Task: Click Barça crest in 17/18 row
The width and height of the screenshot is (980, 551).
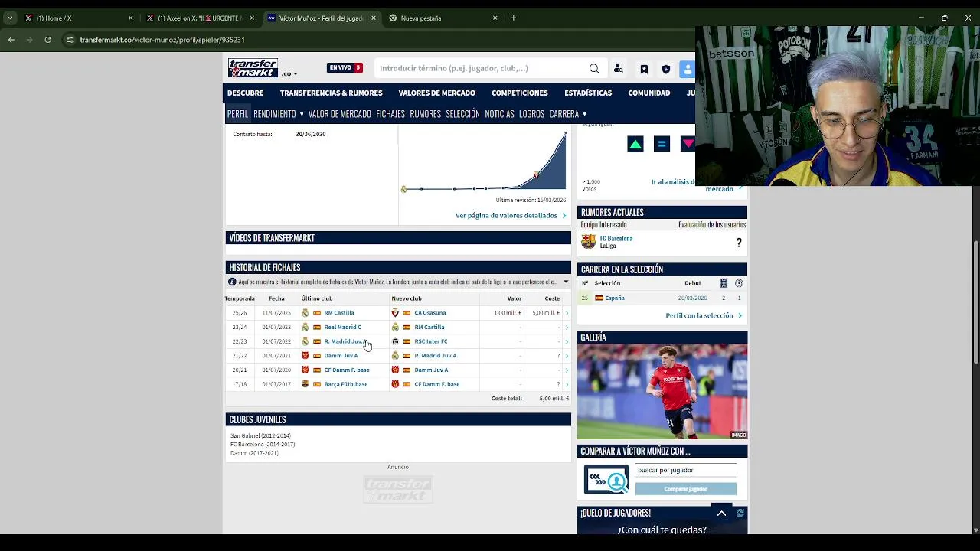Action: coord(305,384)
